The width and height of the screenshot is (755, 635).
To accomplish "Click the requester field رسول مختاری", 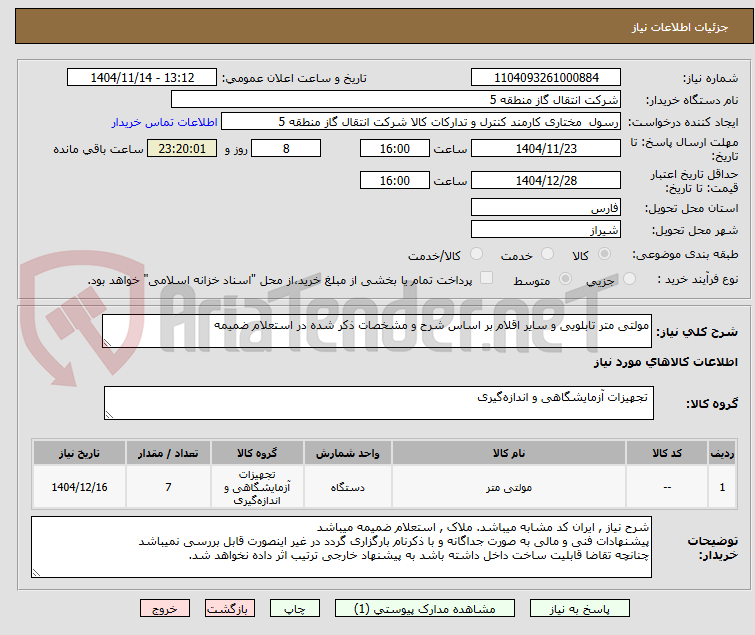I will click(421, 122).
